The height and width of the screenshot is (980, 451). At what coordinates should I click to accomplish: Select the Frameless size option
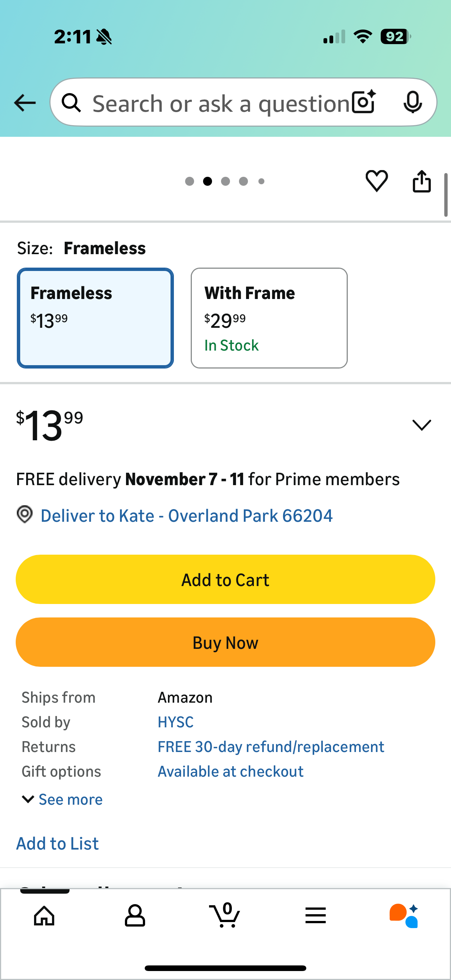click(95, 318)
